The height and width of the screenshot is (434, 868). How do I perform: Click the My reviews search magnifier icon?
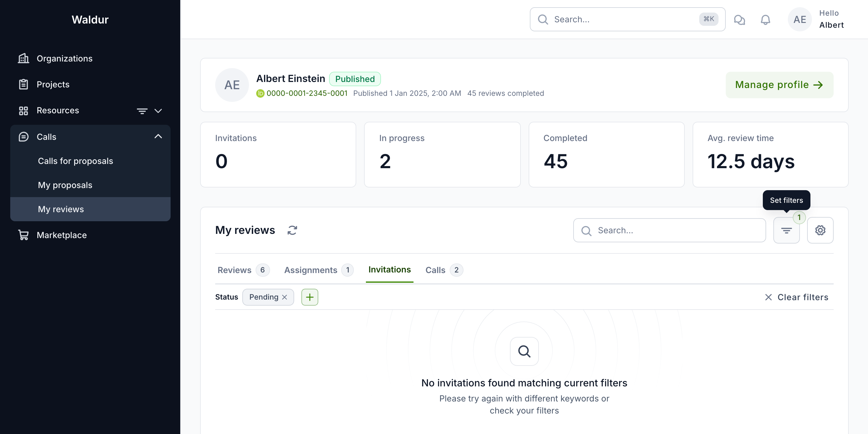coord(586,231)
